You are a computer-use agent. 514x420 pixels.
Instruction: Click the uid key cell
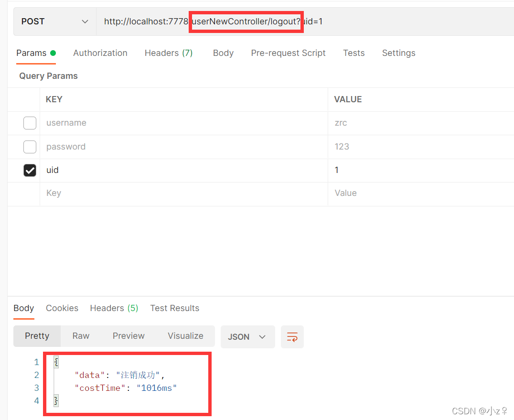coord(183,170)
